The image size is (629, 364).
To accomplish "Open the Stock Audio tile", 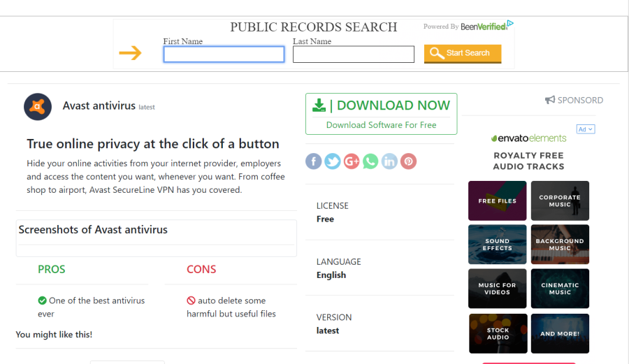I will click(x=498, y=333).
